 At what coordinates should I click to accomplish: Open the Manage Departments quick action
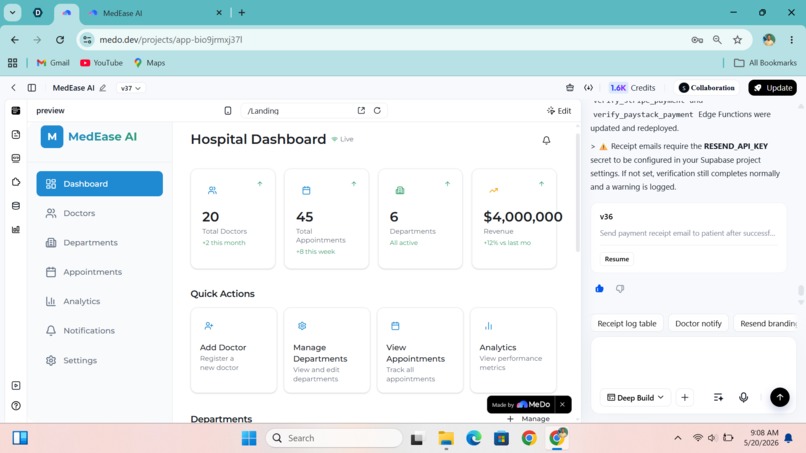click(x=326, y=350)
